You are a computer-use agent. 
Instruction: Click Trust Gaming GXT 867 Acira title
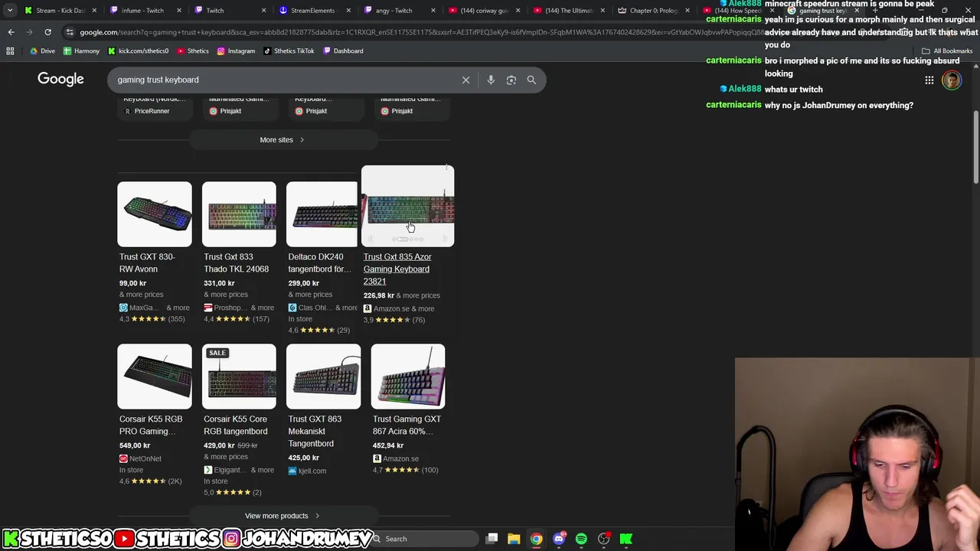point(407,425)
